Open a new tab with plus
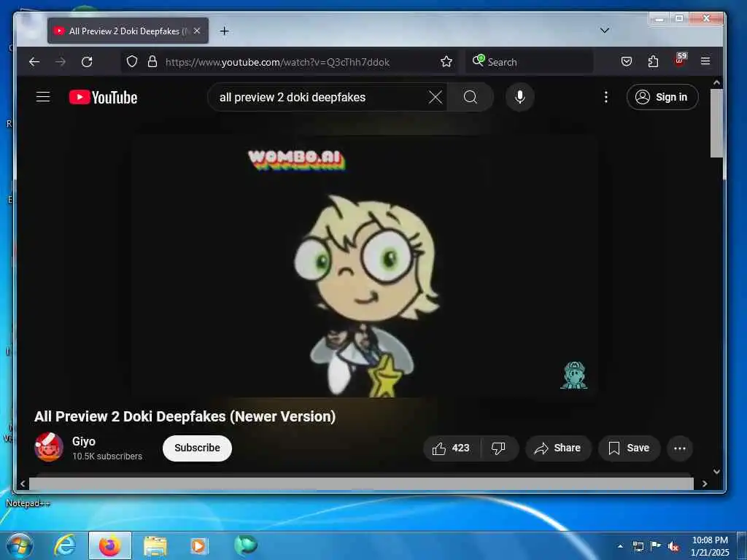The height and width of the screenshot is (560, 747). (225, 31)
